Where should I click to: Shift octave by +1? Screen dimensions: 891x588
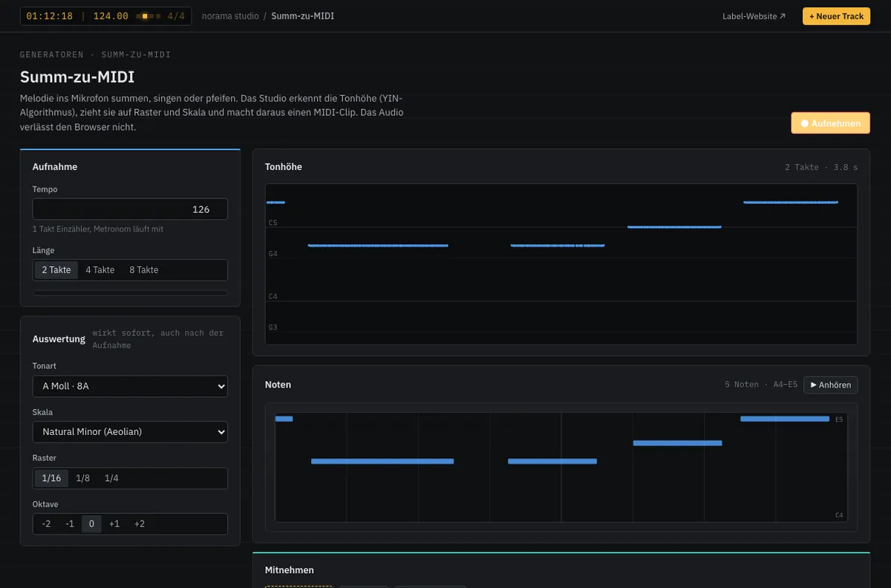pyautogui.click(x=114, y=524)
